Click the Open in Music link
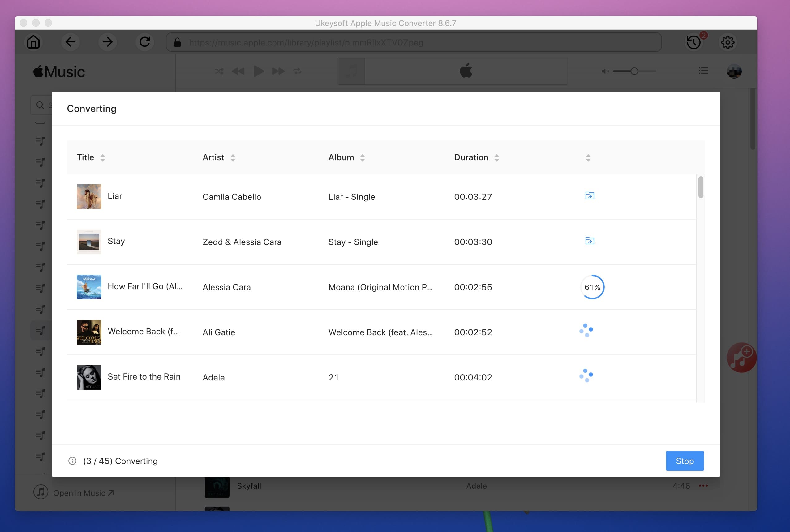Image resolution: width=790 pixels, height=532 pixels. pos(83,493)
